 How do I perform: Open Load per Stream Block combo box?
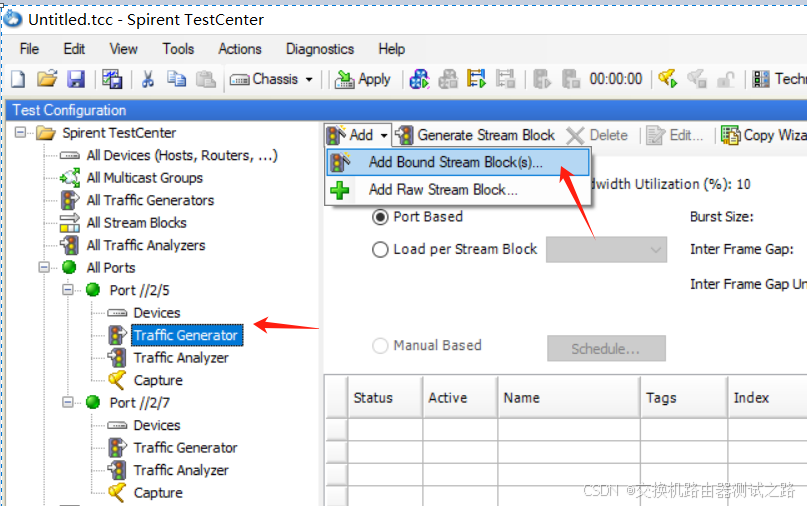tap(606, 250)
